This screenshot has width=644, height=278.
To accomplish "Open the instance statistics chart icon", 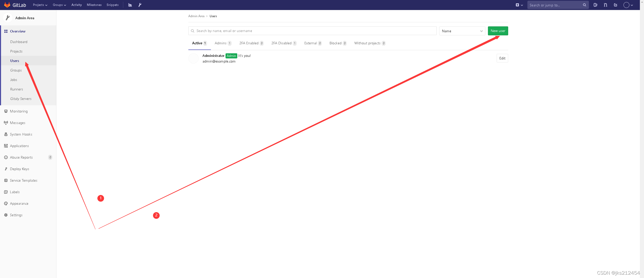I will pos(130,5).
